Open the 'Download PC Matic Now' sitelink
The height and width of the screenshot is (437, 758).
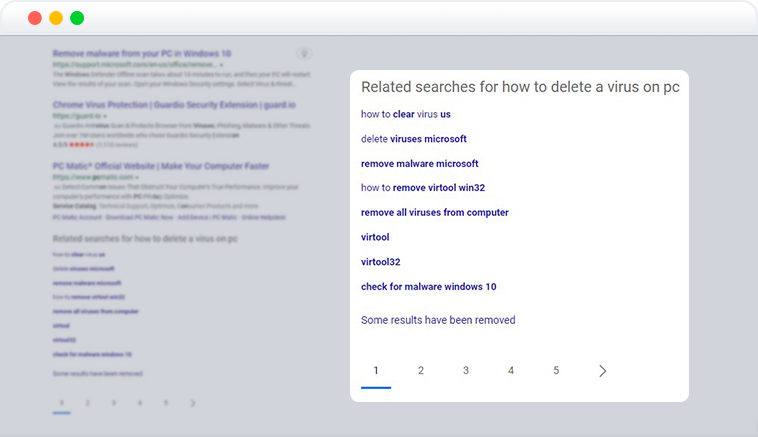coord(139,217)
